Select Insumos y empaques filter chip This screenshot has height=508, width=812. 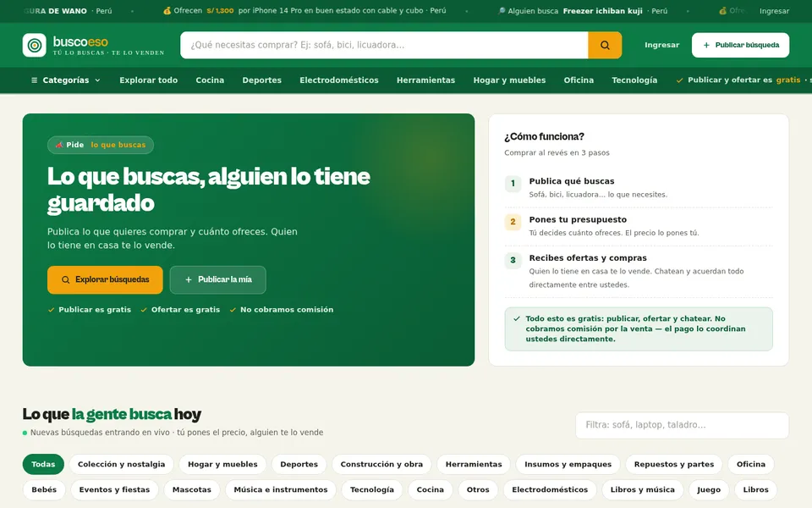point(568,465)
